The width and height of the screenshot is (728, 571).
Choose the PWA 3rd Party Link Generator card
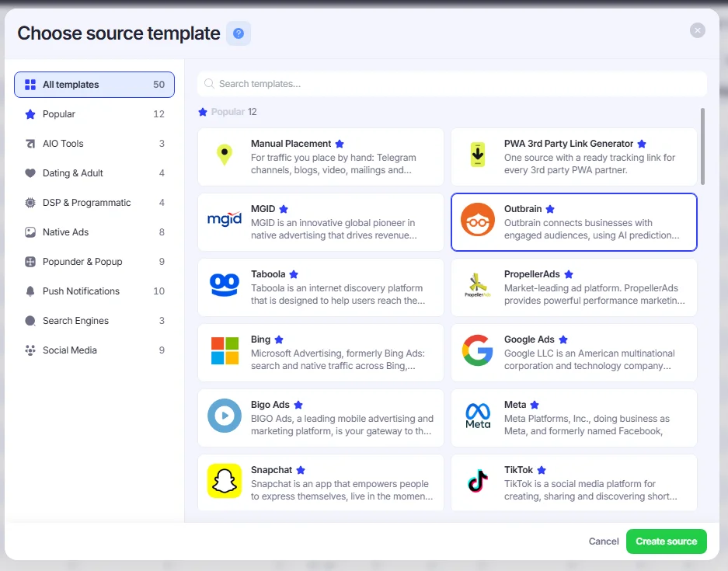click(574, 157)
